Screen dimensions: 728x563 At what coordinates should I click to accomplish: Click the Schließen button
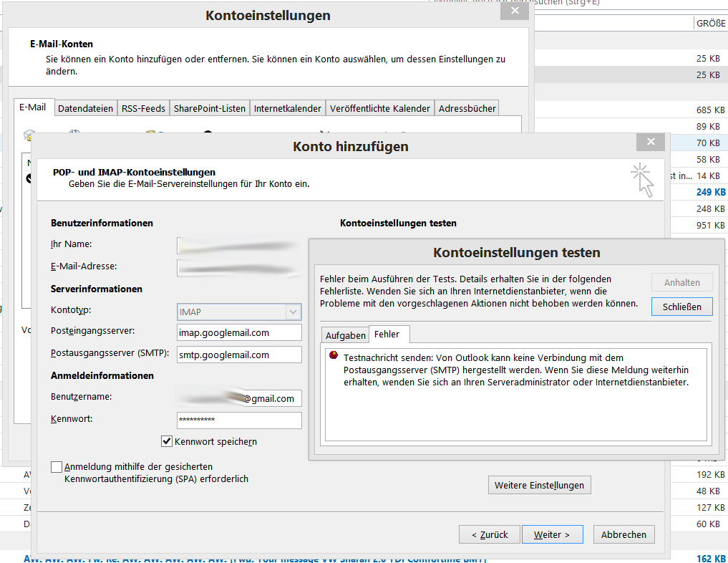pyautogui.click(x=681, y=307)
